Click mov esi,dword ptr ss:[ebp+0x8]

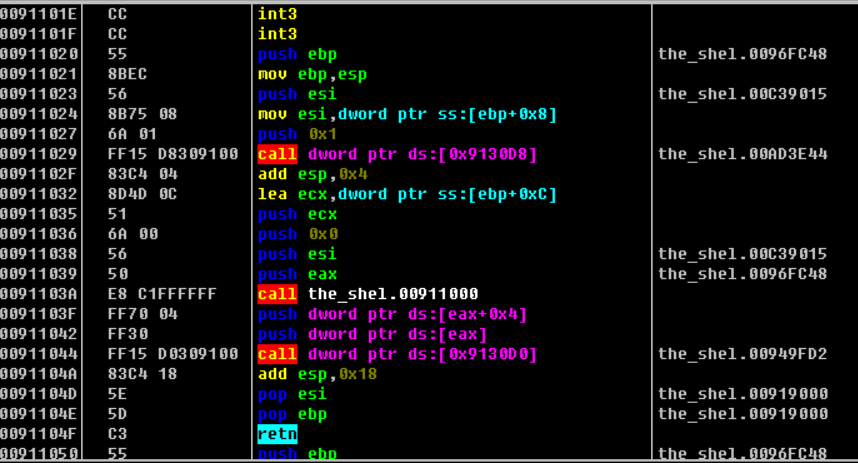point(407,114)
